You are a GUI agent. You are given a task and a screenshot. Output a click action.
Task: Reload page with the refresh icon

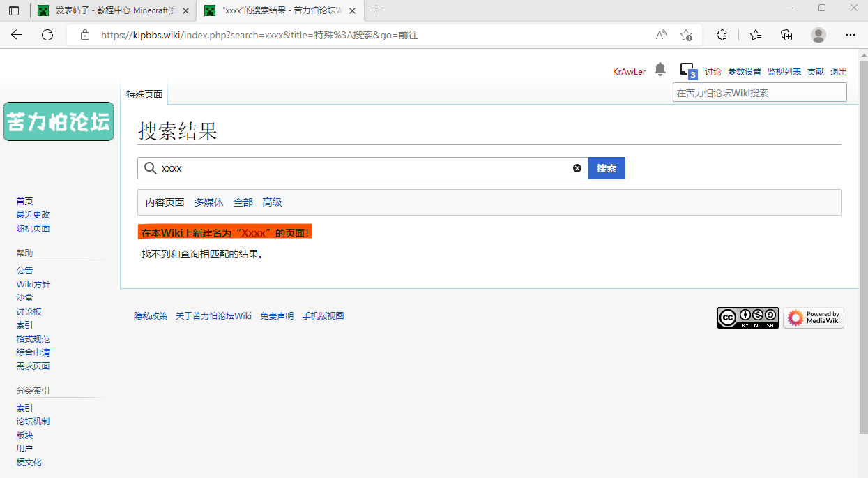[47, 35]
